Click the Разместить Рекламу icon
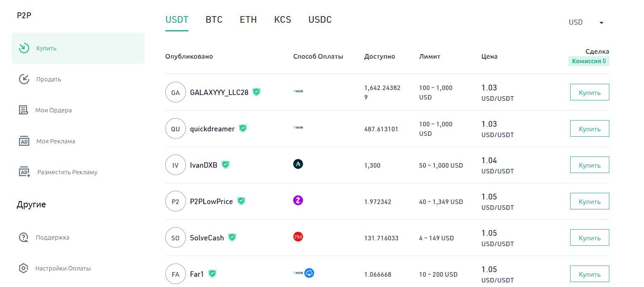644x287 pixels. [x=25, y=172]
